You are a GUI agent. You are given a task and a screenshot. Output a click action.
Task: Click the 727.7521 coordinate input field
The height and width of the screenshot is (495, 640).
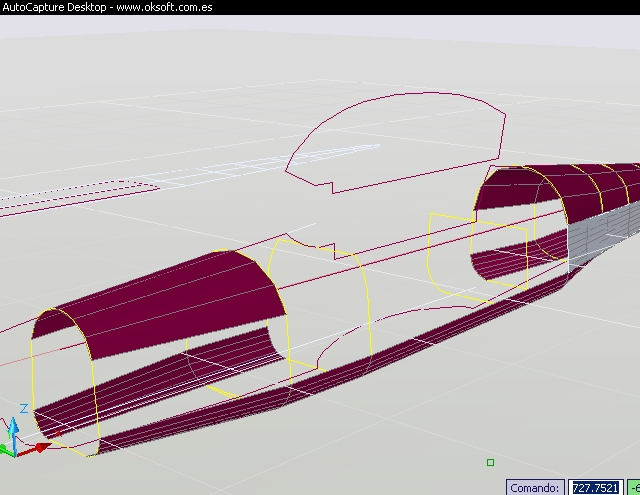[594, 487]
